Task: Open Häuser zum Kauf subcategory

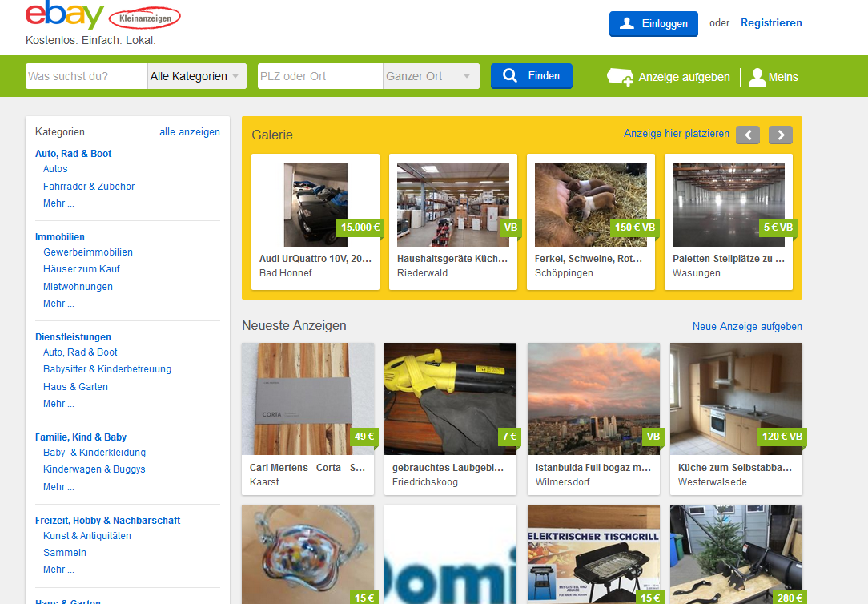Action: click(x=82, y=269)
